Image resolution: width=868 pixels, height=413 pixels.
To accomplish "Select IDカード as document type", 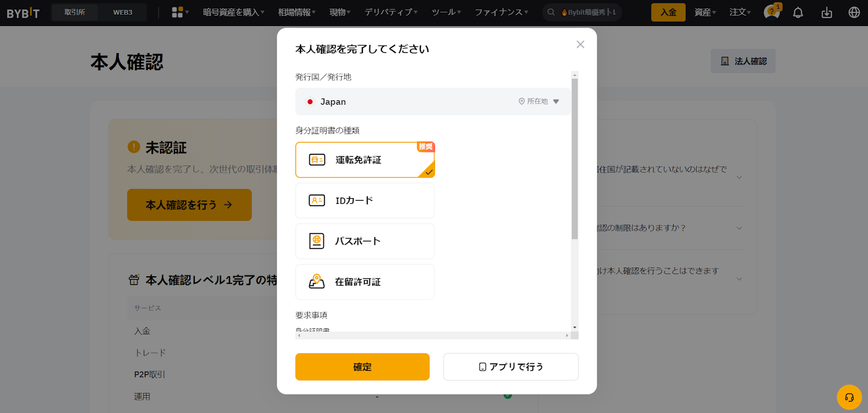I will point(365,200).
